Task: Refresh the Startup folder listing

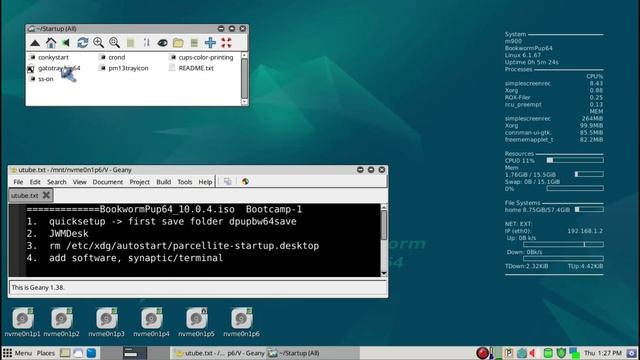Action: point(82,42)
